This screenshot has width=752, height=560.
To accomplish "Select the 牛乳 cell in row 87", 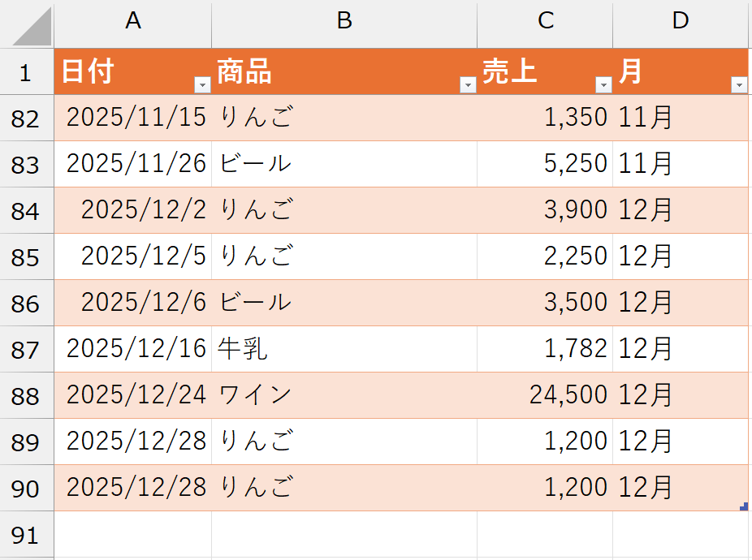I will pos(344,349).
